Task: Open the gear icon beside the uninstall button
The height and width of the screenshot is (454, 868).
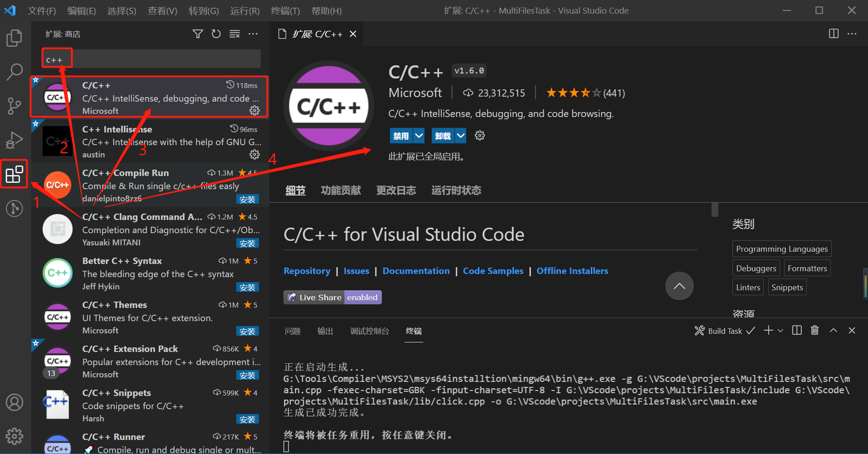Action: (480, 136)
